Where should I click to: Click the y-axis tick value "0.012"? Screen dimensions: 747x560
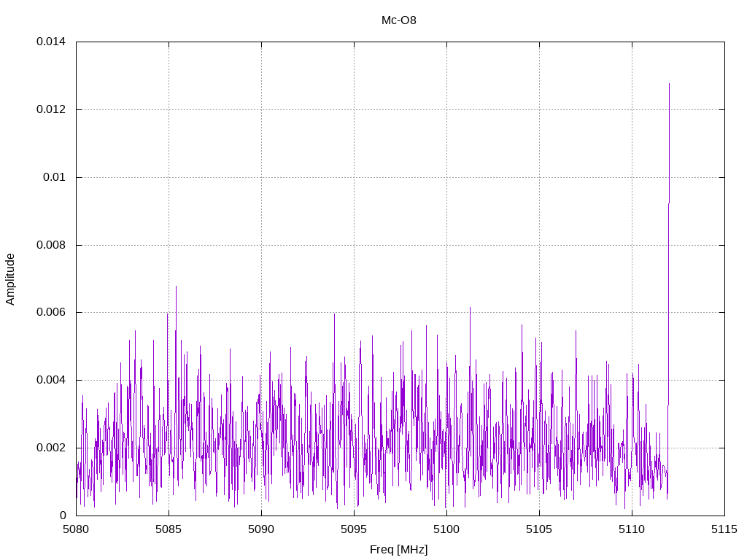pyautogui.click(x=51, y=109)
